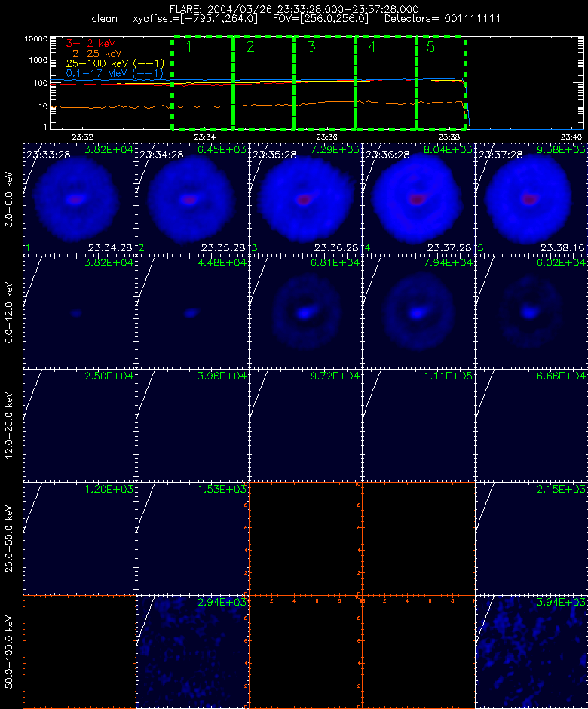Click the blue 0.1-17 MeV legend entry
This screenshot has height=709, width=588.
pos(115,73)
